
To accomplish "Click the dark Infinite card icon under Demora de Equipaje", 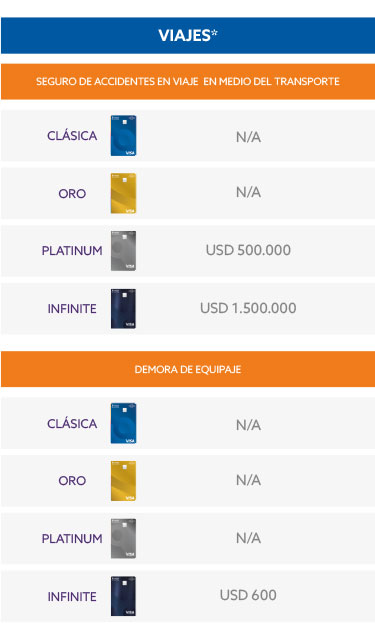I will 123,596.
